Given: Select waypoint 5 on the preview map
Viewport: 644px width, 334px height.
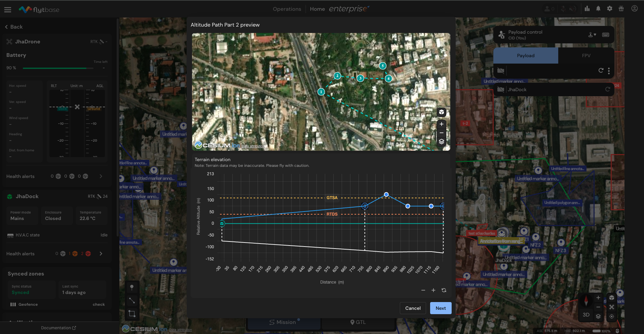Looking at the screenshot, I should 382,66.
